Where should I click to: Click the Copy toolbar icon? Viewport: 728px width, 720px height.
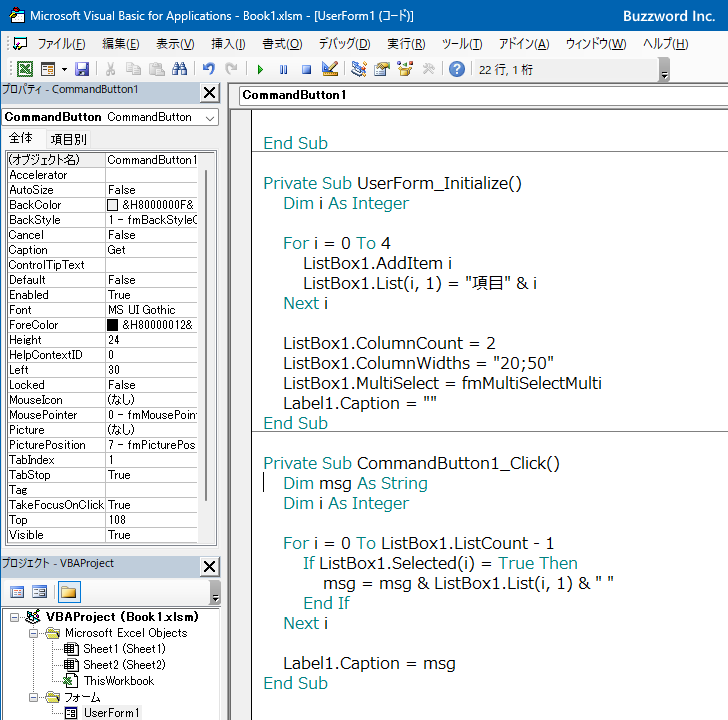point(133,70)
